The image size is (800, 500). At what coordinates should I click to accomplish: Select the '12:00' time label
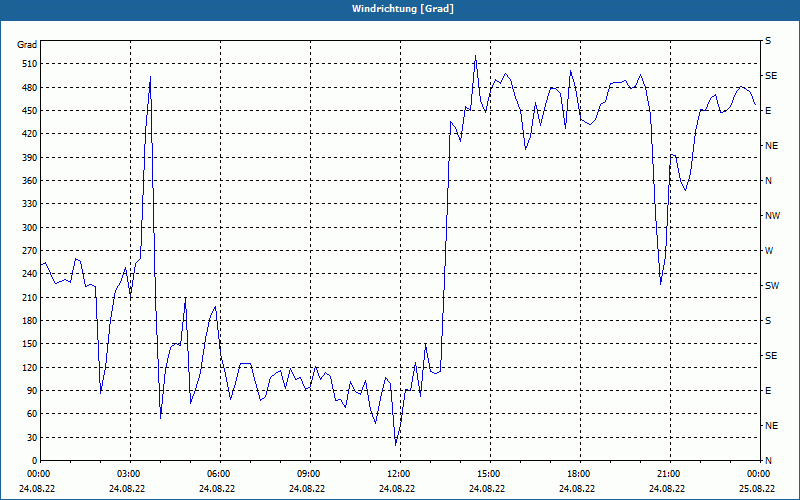tap(397, 474)
